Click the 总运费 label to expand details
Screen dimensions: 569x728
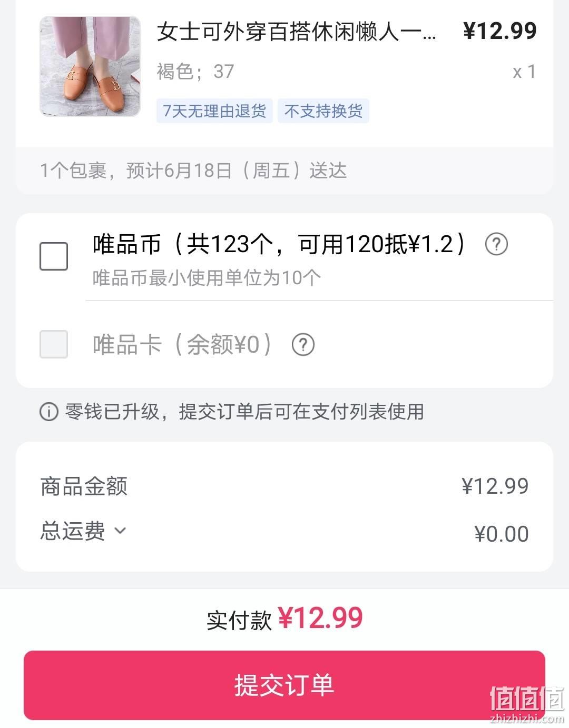coord(73,531)
